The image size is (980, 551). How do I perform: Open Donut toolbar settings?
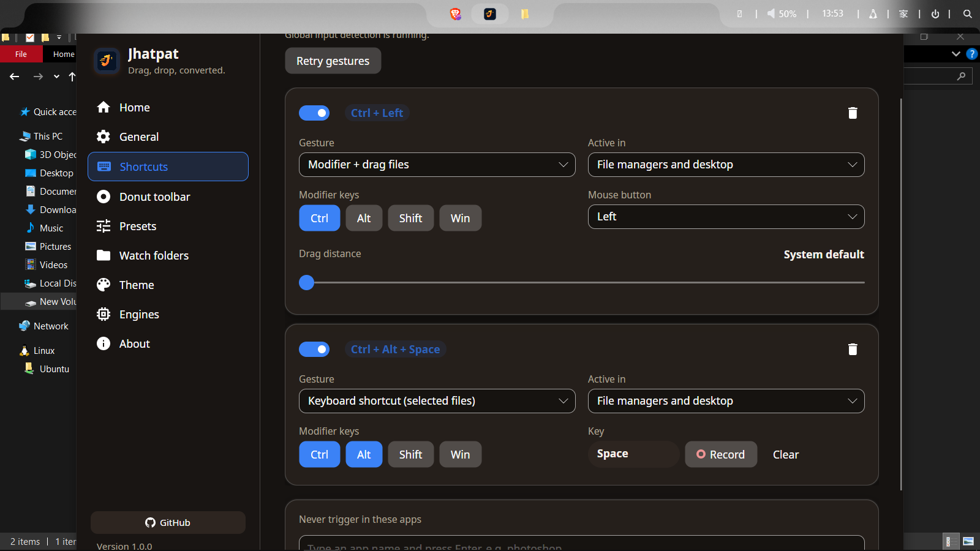(168, 197)
